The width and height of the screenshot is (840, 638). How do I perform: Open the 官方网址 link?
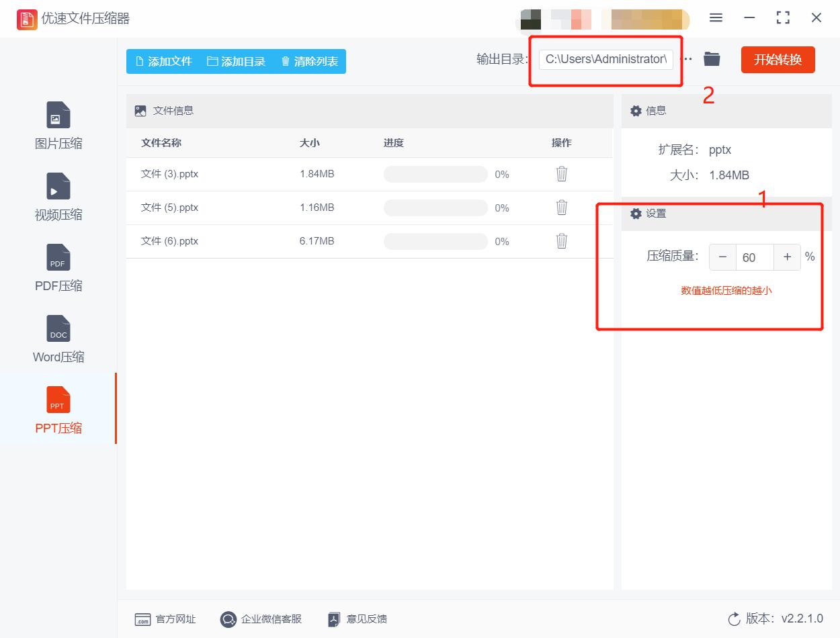click(x=165, y=619)
